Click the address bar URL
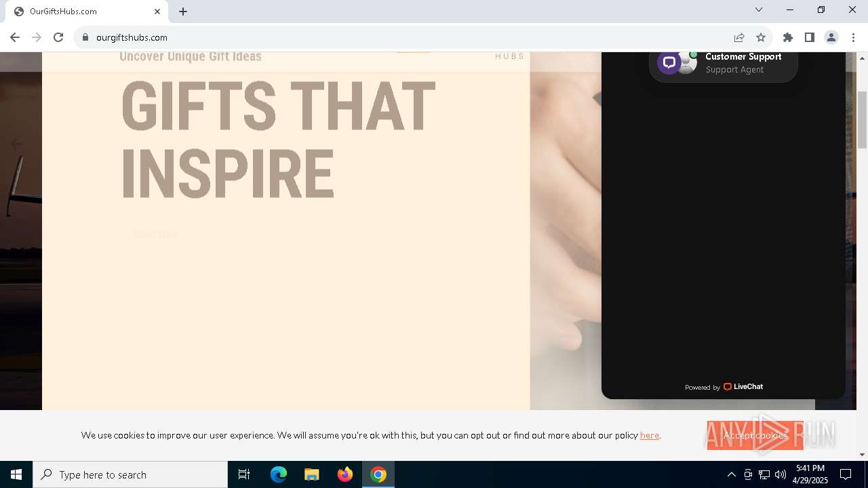The height and width of the screenshot is (488, 868). click(x=132, y=37)
